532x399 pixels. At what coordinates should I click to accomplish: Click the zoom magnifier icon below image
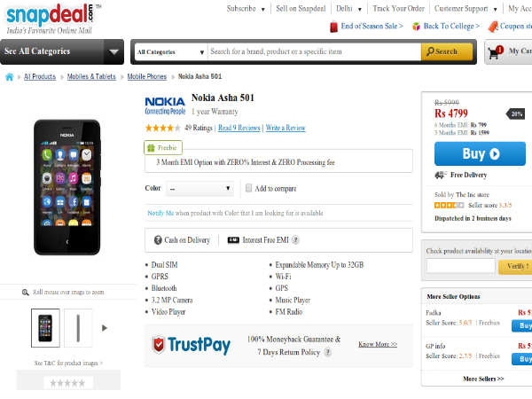(25, 292)
